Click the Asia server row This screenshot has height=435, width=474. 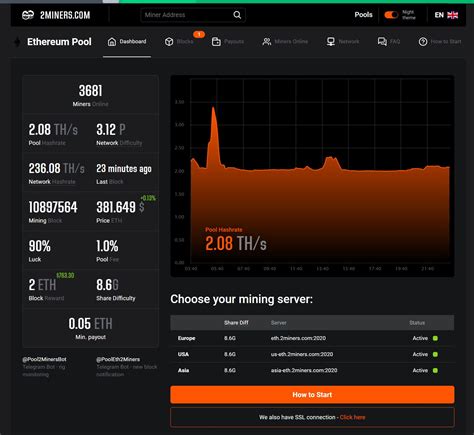pos(312,370)
